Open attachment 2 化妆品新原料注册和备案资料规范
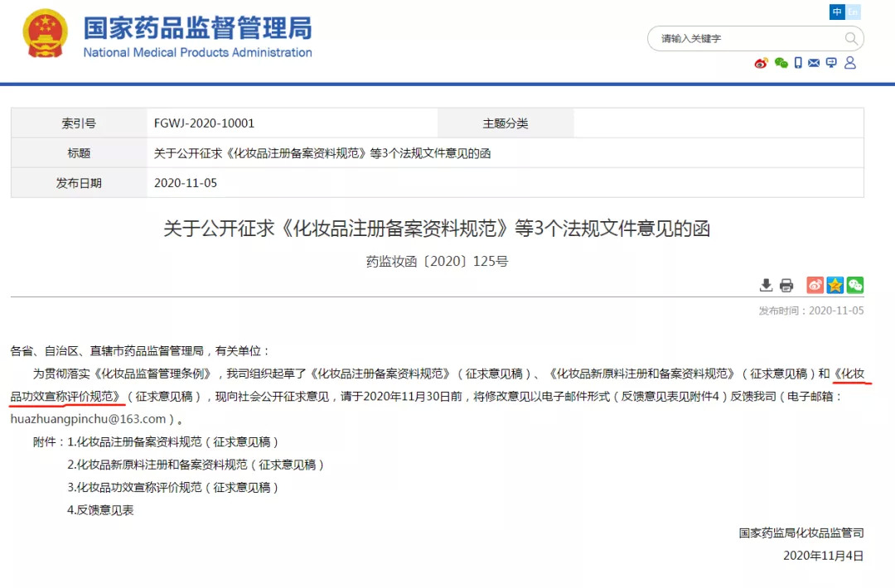Screen dimensions: 895x588 coord(196,465)
